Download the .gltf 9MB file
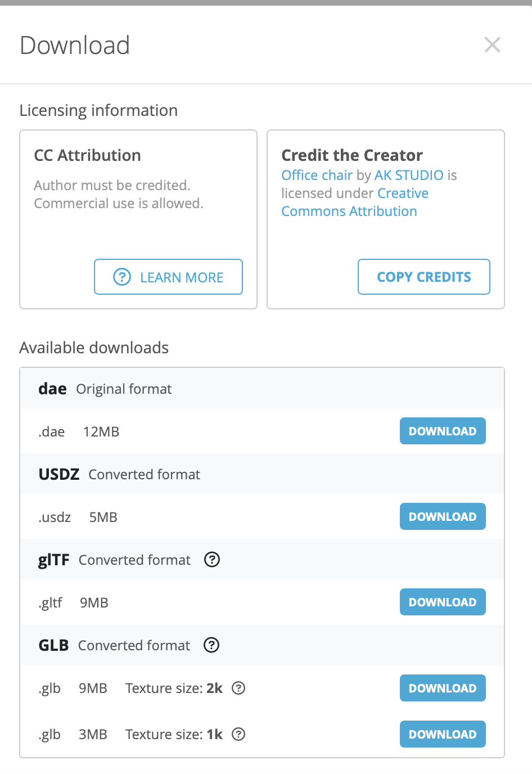 [443, 602]
